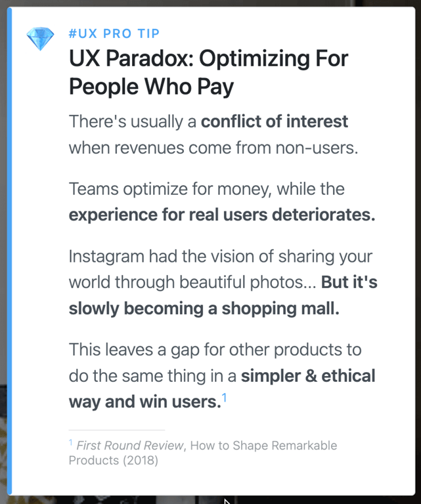Click the small footnote number before 'First Round'
The image size is (421, 504).
(71, 442)
